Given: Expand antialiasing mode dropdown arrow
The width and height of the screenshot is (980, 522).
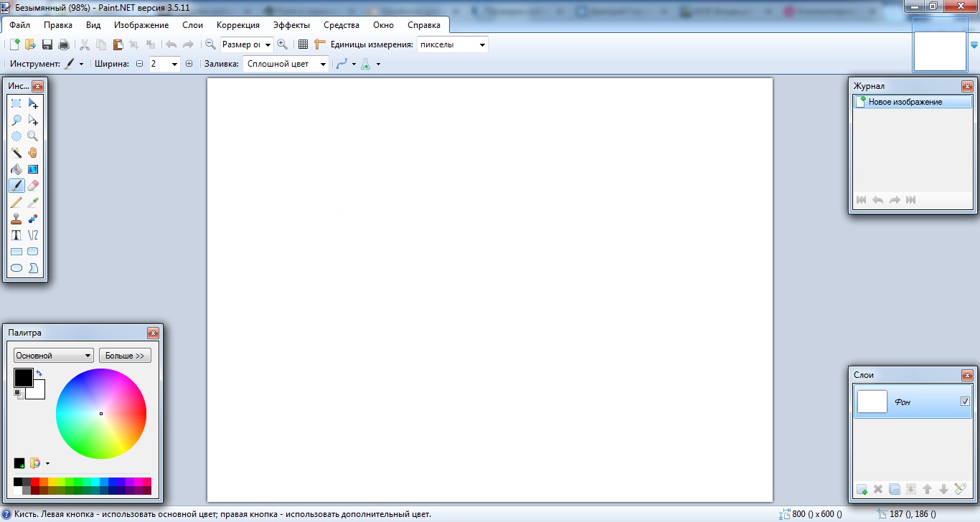Looking at the screenshot, I should tap(354, 64).
